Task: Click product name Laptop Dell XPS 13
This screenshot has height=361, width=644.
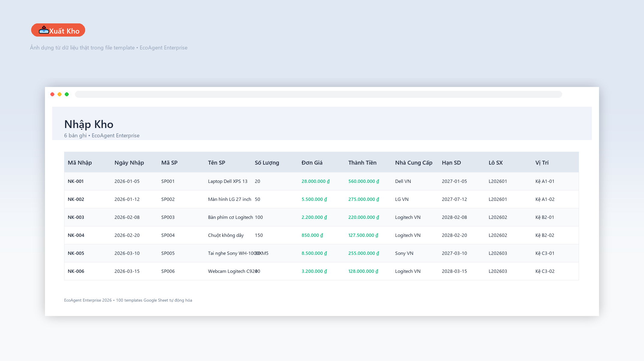Action: click(228, 181)
